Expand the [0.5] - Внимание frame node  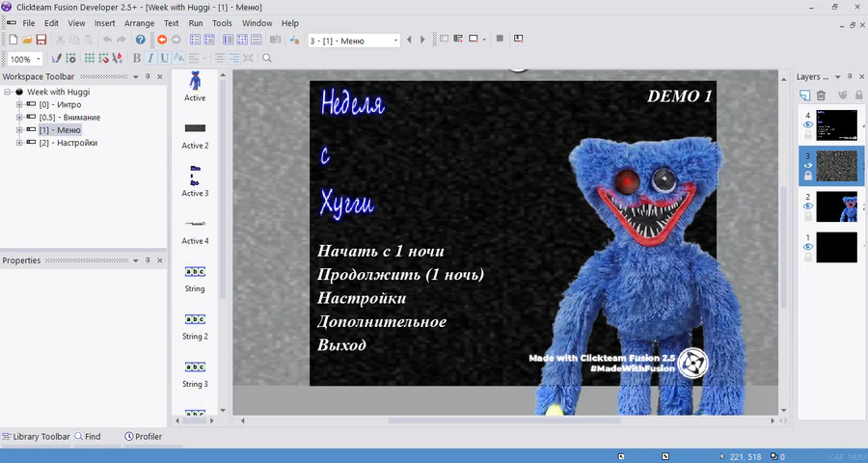pyautogui.click(x=19, y=118)
